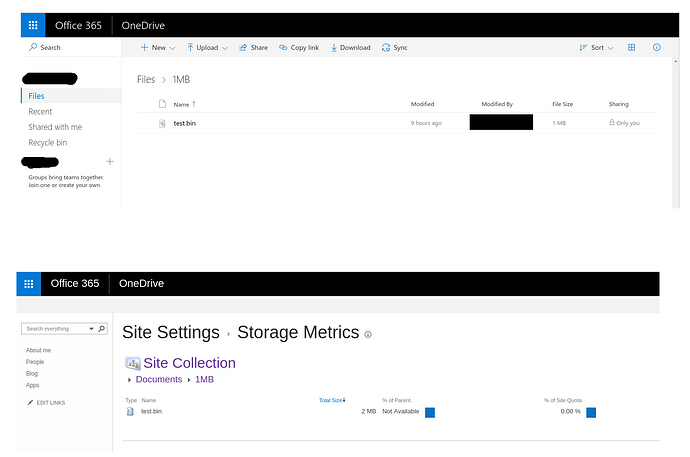Expand the New dropdown chevron
690x457 pixels.
(x=172, y=48)
